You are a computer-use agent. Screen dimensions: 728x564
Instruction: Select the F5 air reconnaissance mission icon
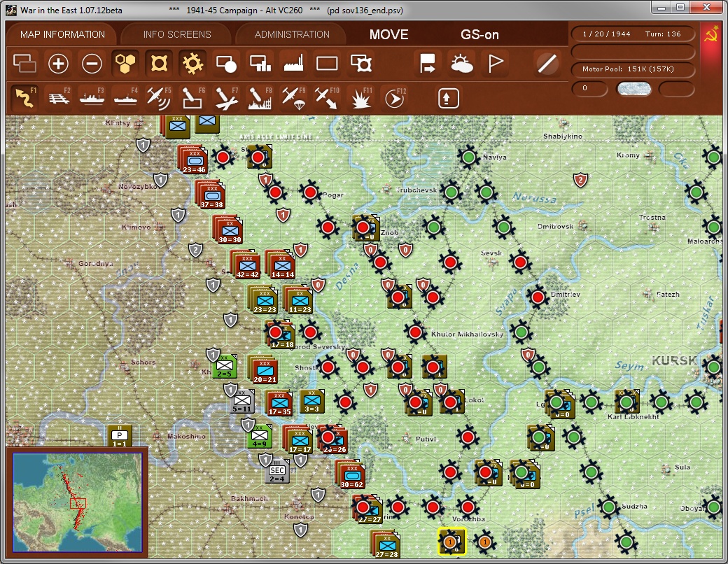(x=159, y=97)
